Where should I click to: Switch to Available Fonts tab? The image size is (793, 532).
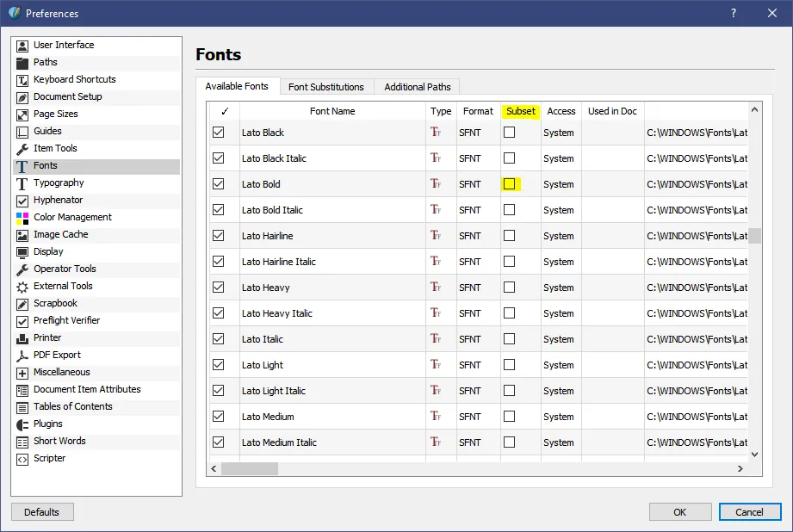237,86
